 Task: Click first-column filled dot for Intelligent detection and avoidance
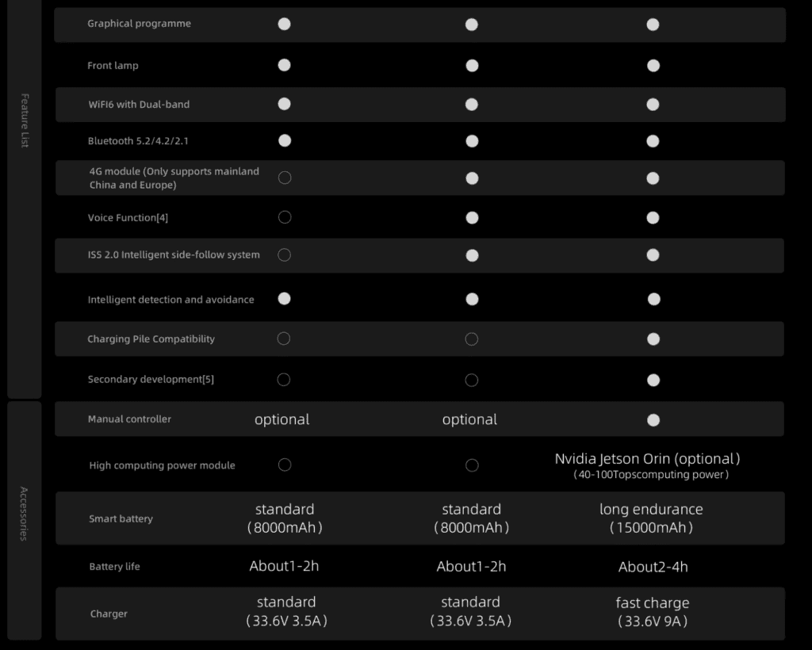click(x=285, y=299)
